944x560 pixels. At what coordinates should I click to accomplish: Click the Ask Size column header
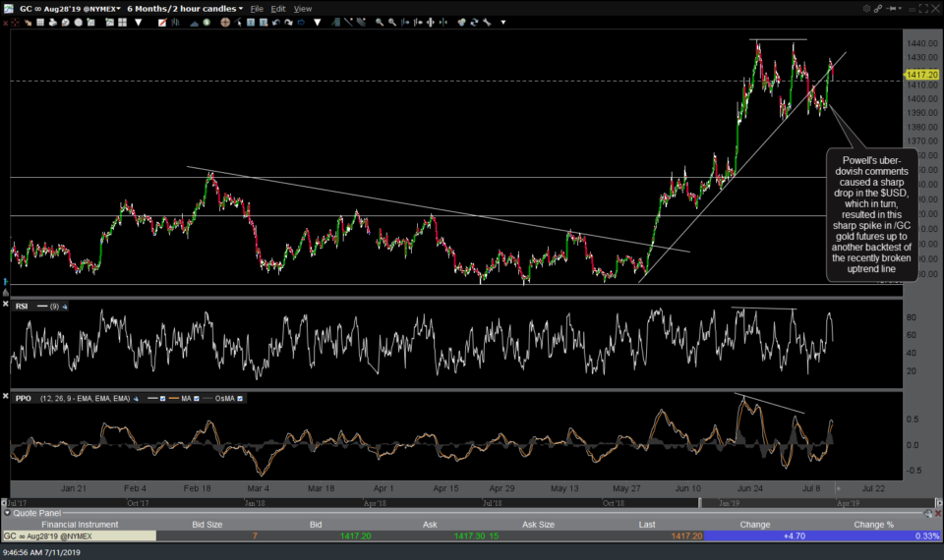pyautogui.click(x=538, y=525)
